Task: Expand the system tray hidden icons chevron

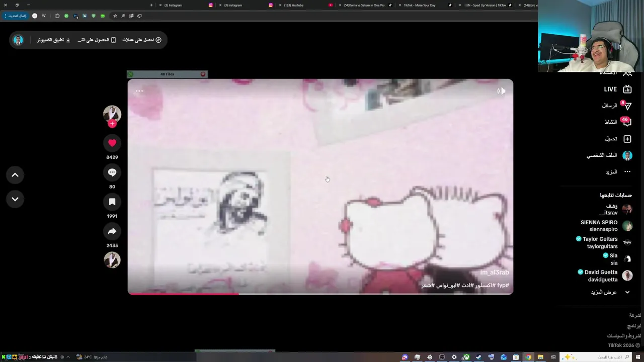Action: (68, 357)
